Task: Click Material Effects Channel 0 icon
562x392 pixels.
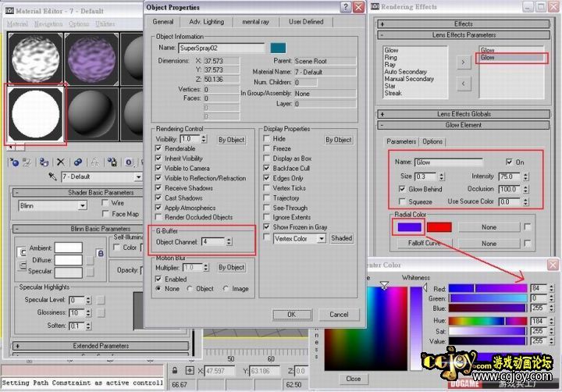Action: click(129, 162)
